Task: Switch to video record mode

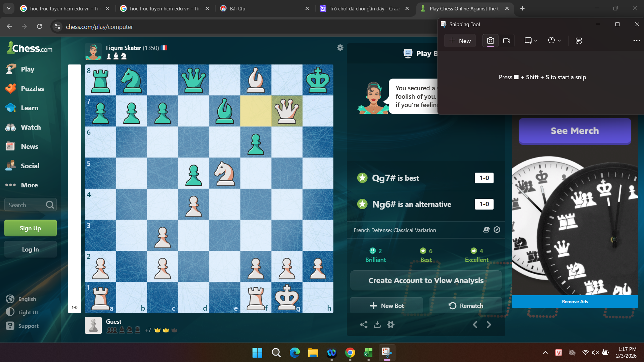Action: (x=507, y=41)
